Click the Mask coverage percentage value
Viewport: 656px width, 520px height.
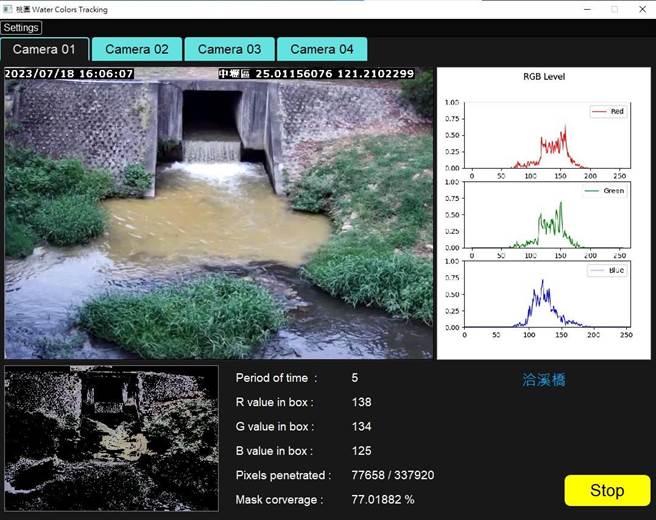click(383, 499)
